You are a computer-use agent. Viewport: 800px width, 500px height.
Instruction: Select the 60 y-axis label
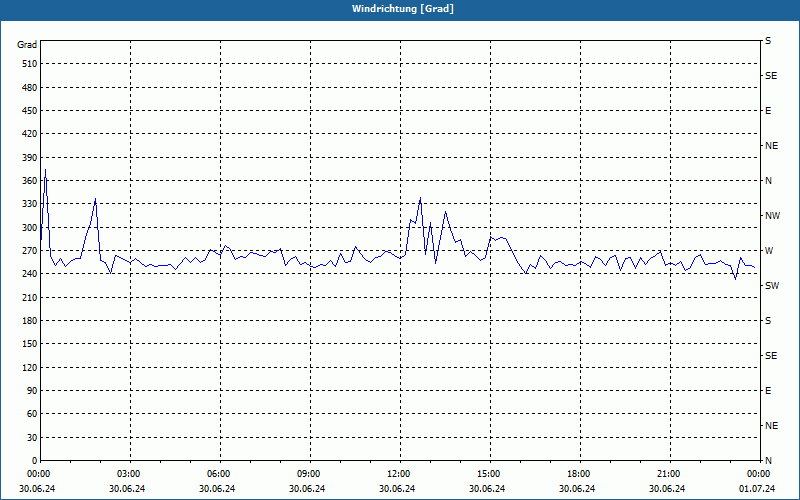coord(32,414)
